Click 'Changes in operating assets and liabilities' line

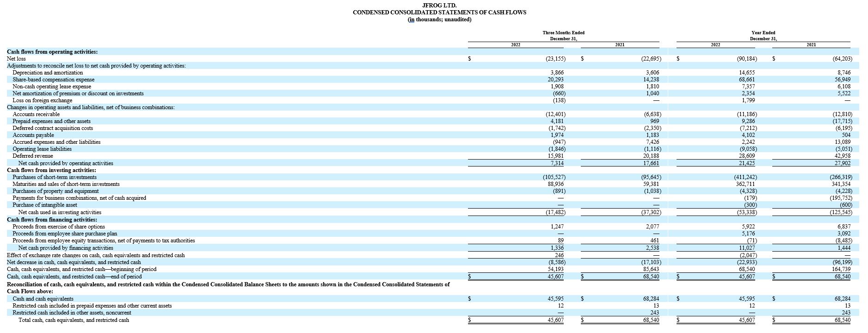coord(91,107)
